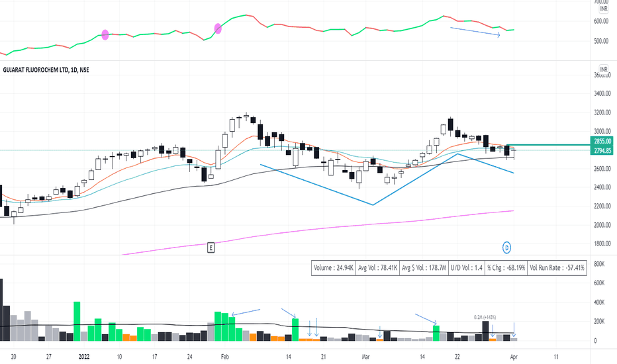Click the % Chg : -68.19% cell
617x364 pixels.
506,267
